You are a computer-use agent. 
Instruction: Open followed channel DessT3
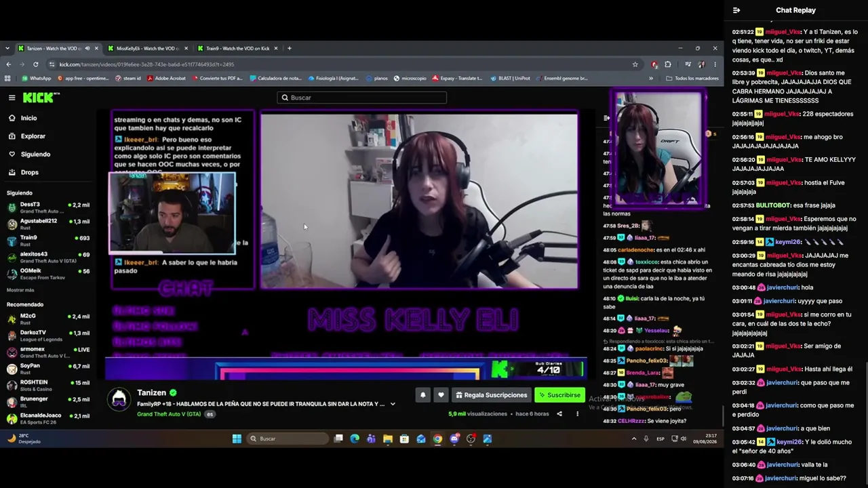click(x=47, y=207)
